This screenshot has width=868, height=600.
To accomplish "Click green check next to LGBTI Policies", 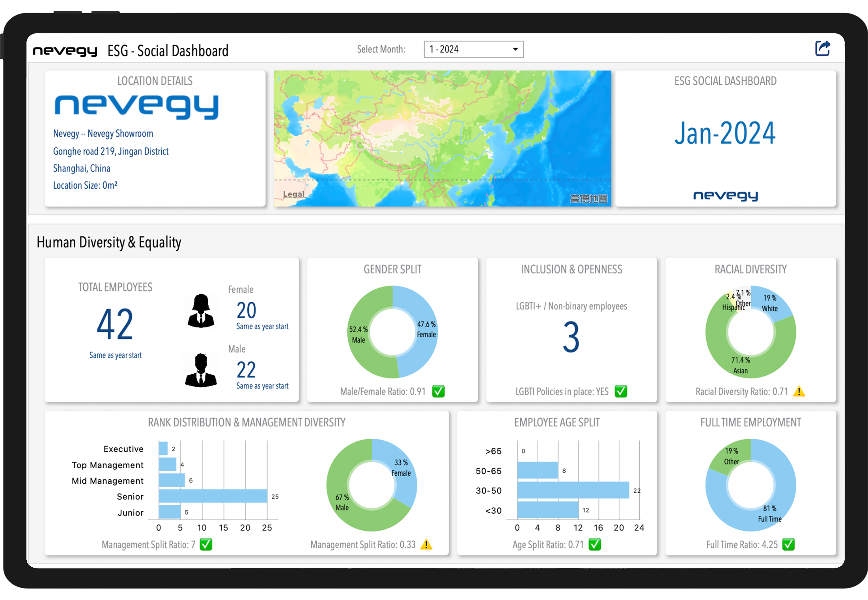I will 621,391.
